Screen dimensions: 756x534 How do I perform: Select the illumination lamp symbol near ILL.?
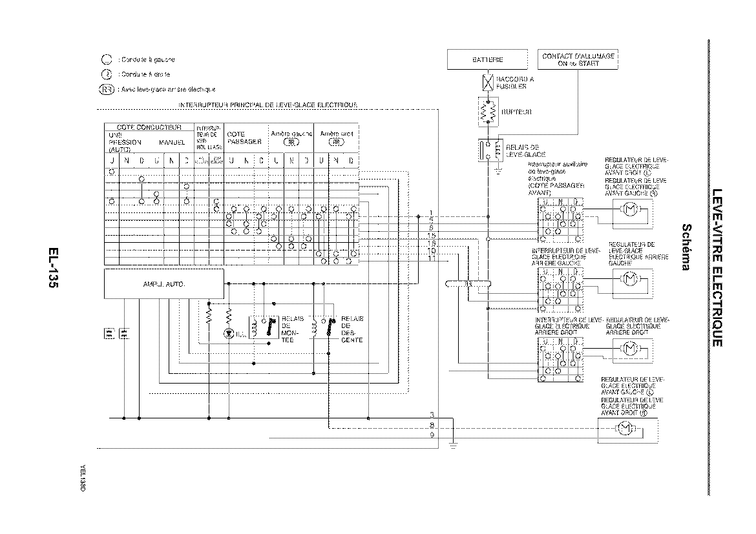click(x=228, y=334)
